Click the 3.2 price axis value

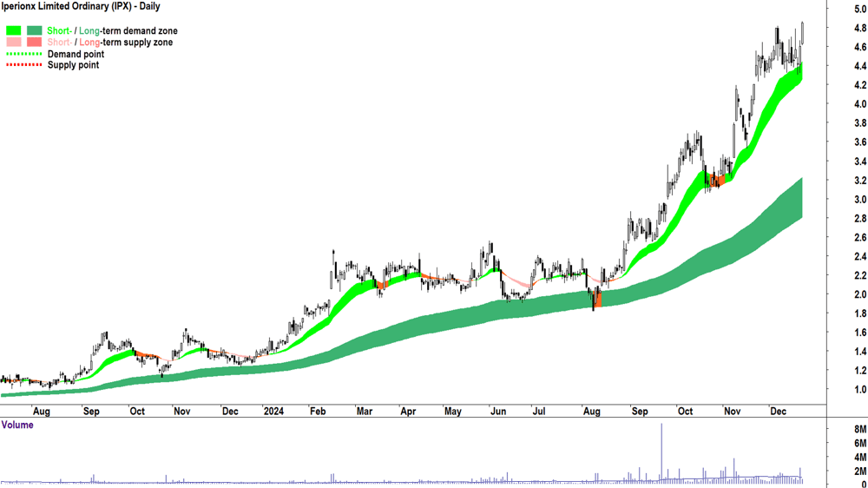tap(860, 181)
